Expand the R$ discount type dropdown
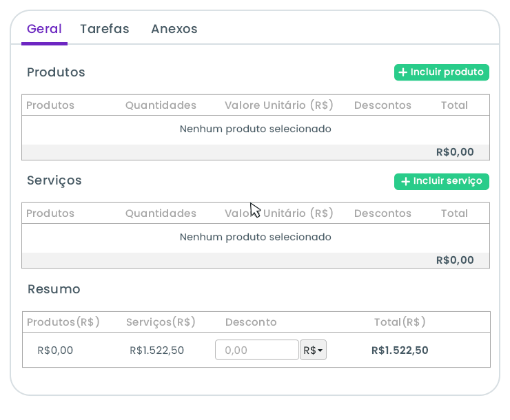 pos(313,350)
